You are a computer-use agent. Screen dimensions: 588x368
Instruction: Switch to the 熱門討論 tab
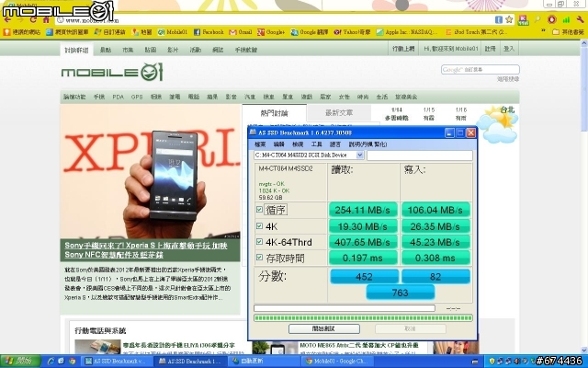[x=274, y=113]
